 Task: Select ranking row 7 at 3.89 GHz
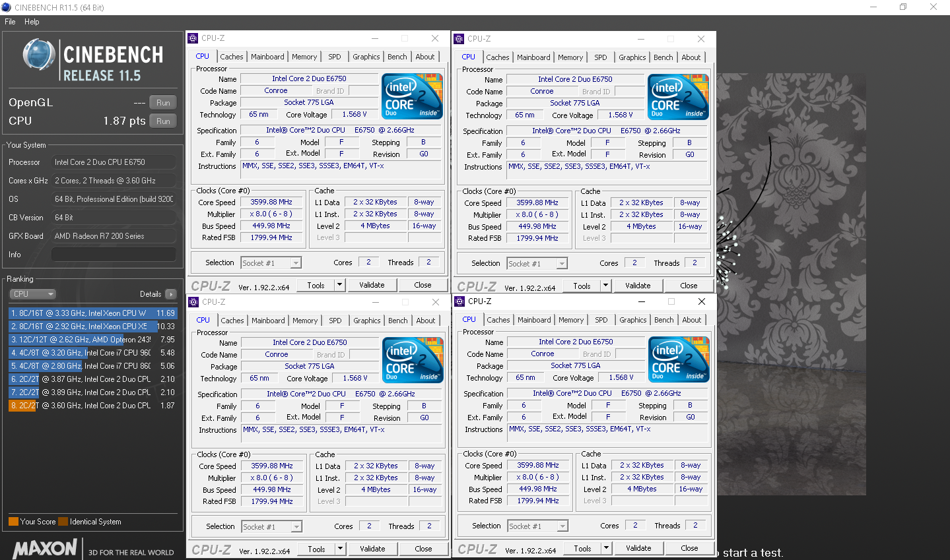92,392
